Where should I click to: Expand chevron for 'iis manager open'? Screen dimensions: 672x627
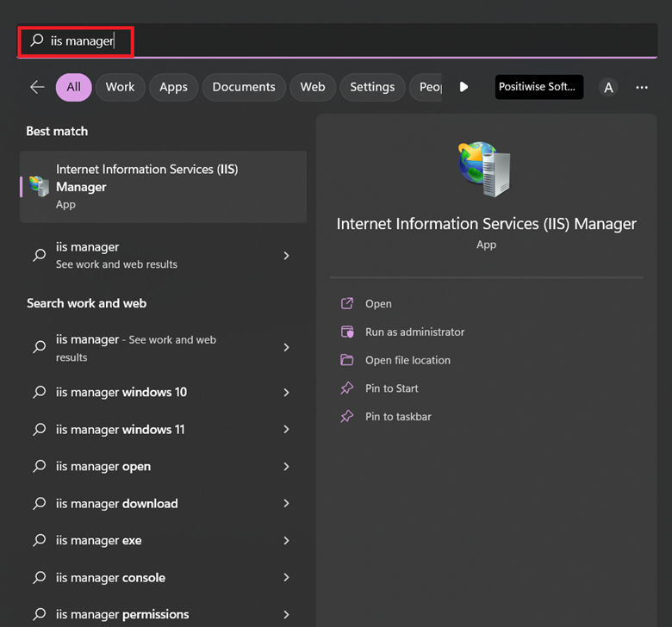pyautogui.click(x=286, y=466)
